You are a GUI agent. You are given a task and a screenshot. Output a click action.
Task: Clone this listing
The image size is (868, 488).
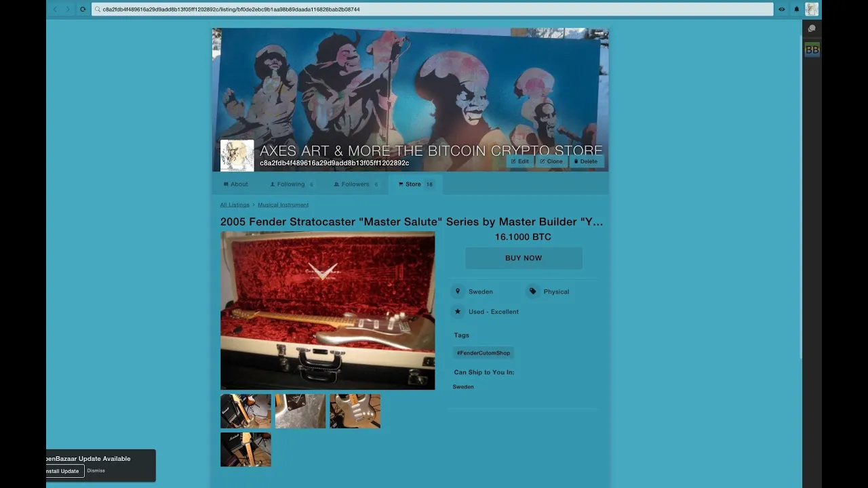[x=551, y=161]
